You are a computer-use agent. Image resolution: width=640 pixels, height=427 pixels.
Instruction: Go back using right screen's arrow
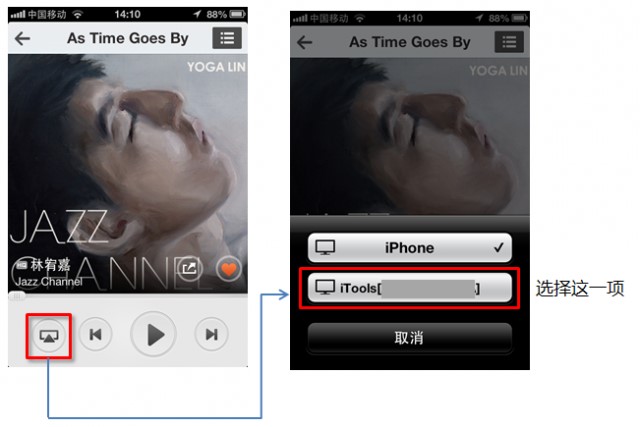click(304, 42)
